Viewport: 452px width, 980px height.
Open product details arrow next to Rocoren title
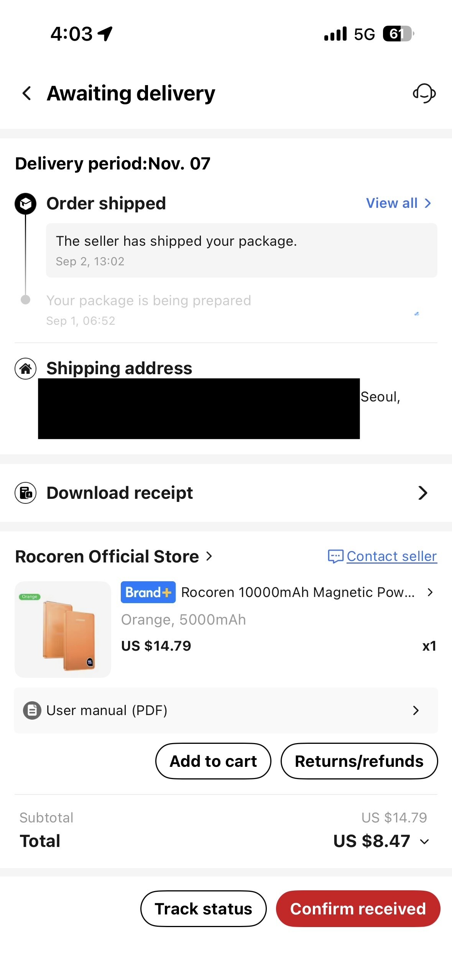tap(430, 592)
